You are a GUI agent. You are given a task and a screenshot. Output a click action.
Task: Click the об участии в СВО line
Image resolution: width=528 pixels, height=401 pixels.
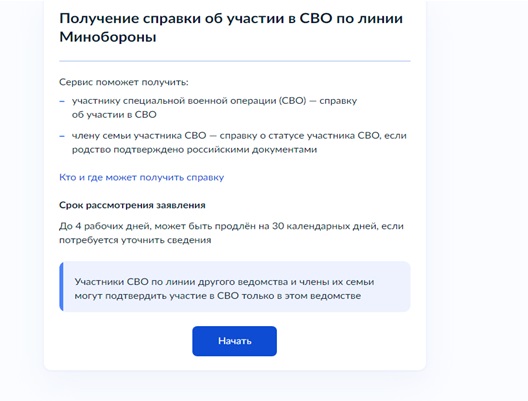click(x=114, y=115)
